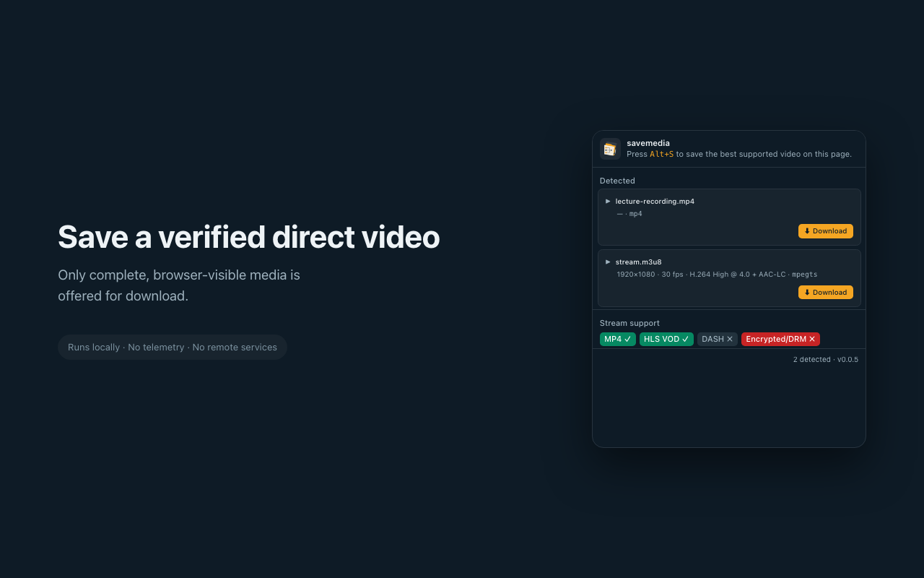This screenshot has width=924, height=578.
Task: Click the Detected section heading
Action: 617,181
